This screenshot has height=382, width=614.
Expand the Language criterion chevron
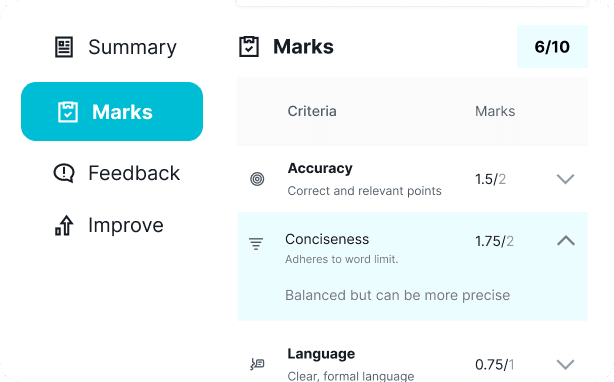click(x=565, y=364)
